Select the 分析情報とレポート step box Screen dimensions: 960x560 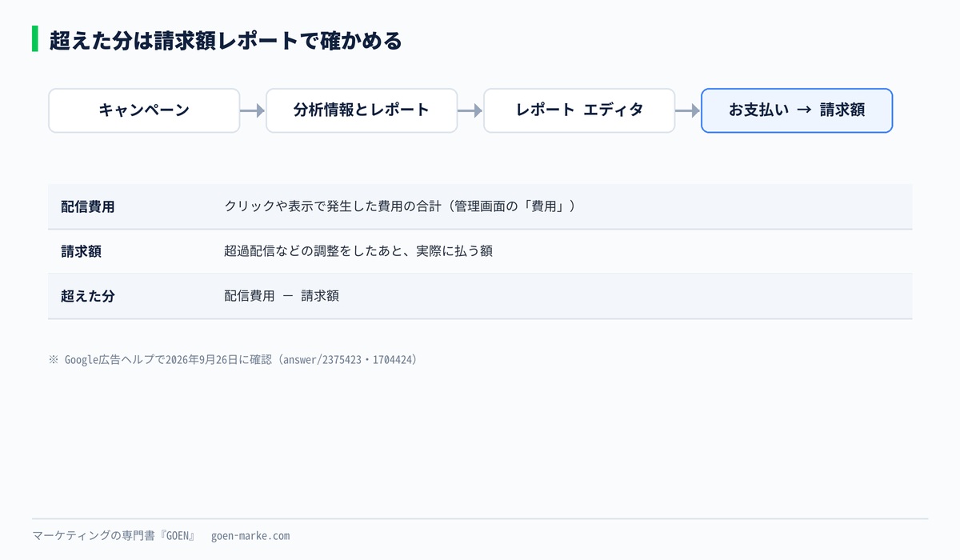coord(362,110)
